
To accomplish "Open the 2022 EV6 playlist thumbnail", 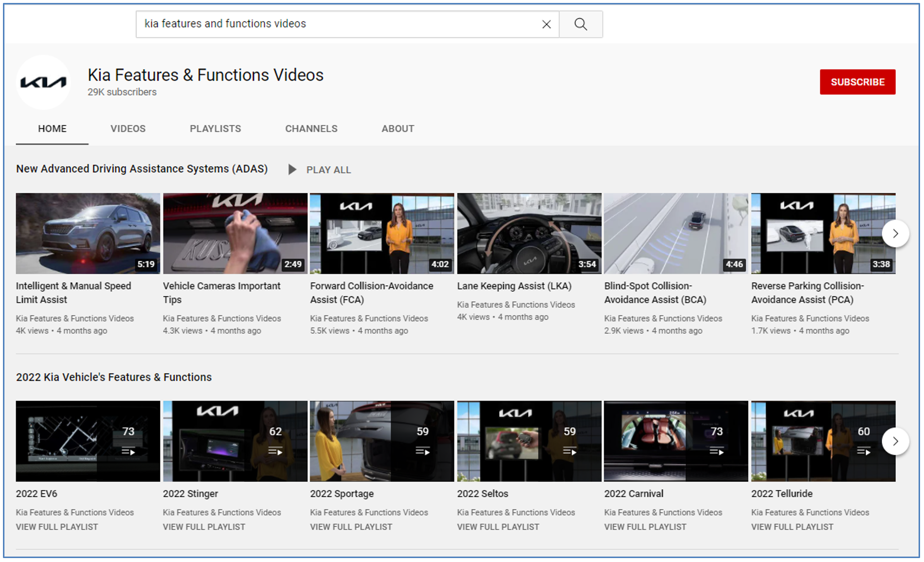I will click(88, 441).
